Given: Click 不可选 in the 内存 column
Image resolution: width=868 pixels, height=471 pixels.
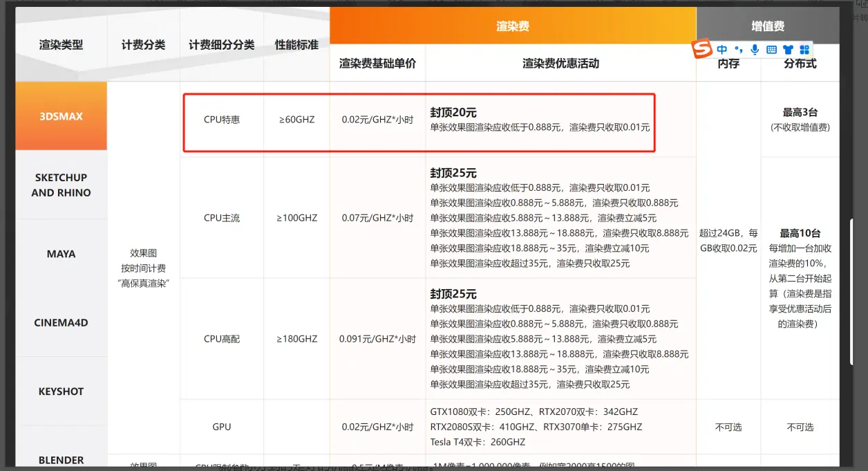Looking at the screenshot, I should coord(728,427).
